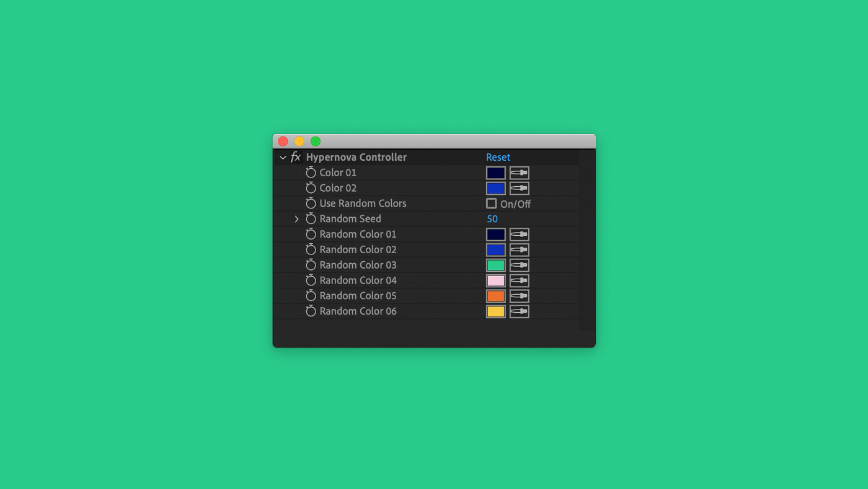Open the Random Color 01 swatch
This screenshot has width=868, height=489.
coord(496,235)
